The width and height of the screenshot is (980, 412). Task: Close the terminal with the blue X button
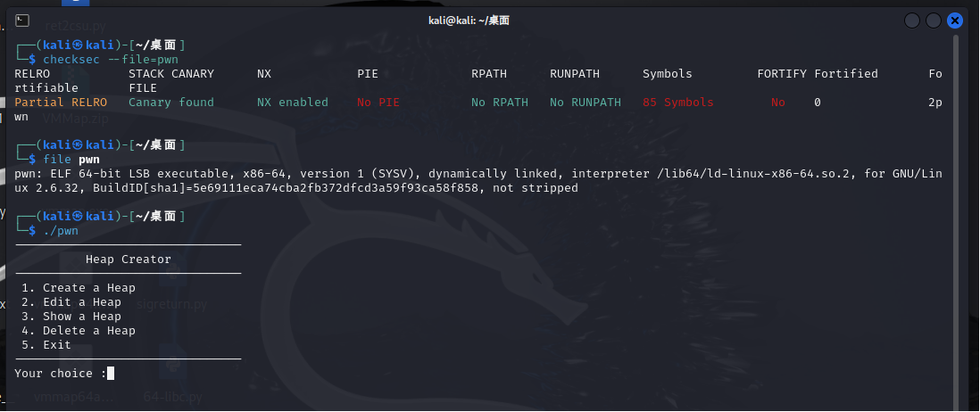tap(955, 21)
